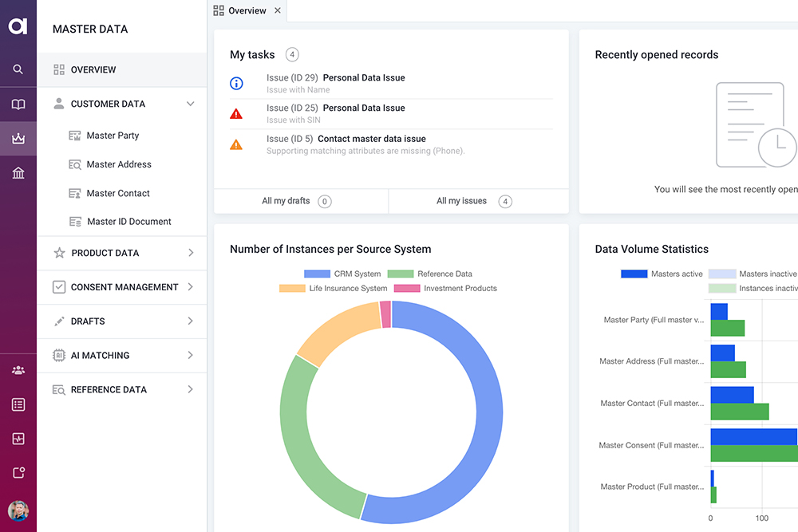Toggle Masters active legend entry
The width and height of the screenshot is (798, 532).
point(662,274)
